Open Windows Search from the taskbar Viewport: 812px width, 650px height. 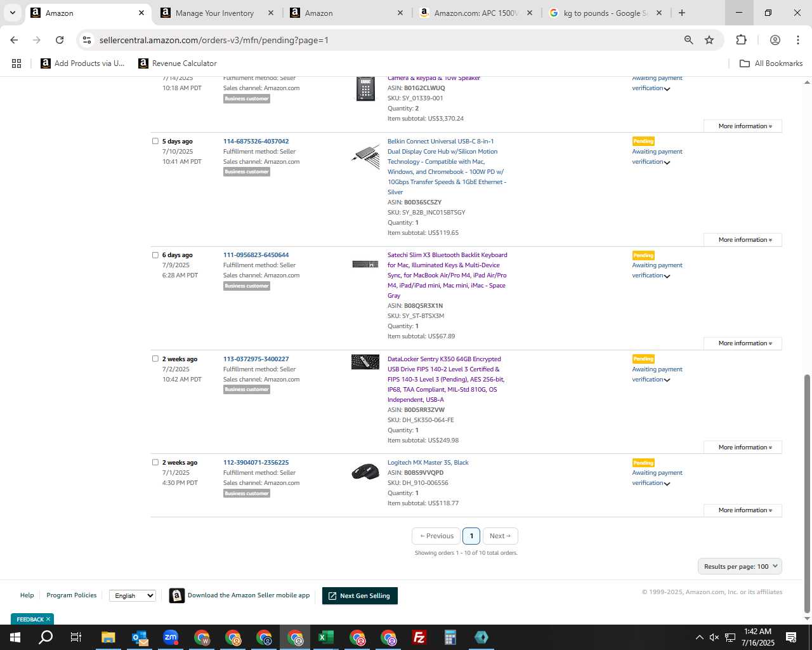coord(46,637)
